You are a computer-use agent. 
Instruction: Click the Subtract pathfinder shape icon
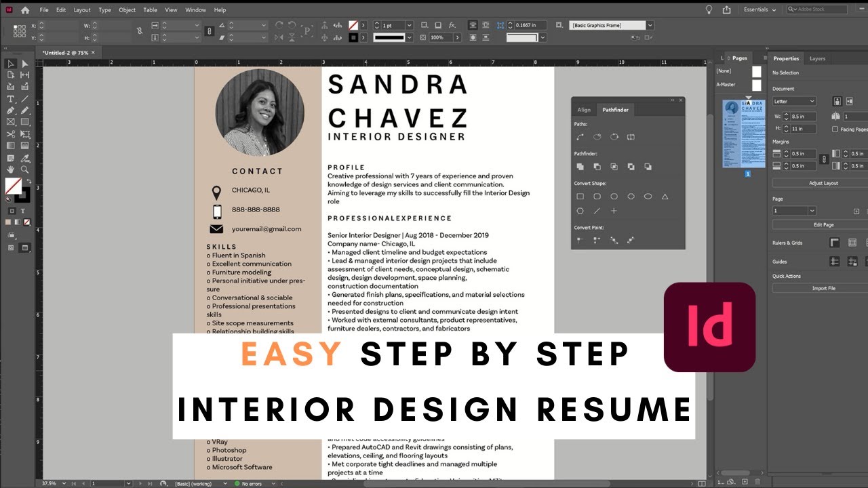[x=597, y=167]
